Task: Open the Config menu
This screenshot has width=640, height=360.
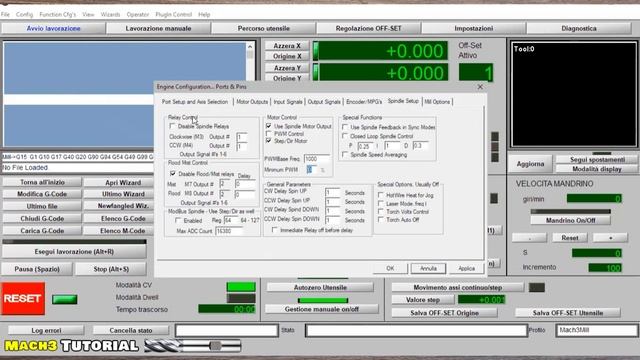Action: click(24, 14)
